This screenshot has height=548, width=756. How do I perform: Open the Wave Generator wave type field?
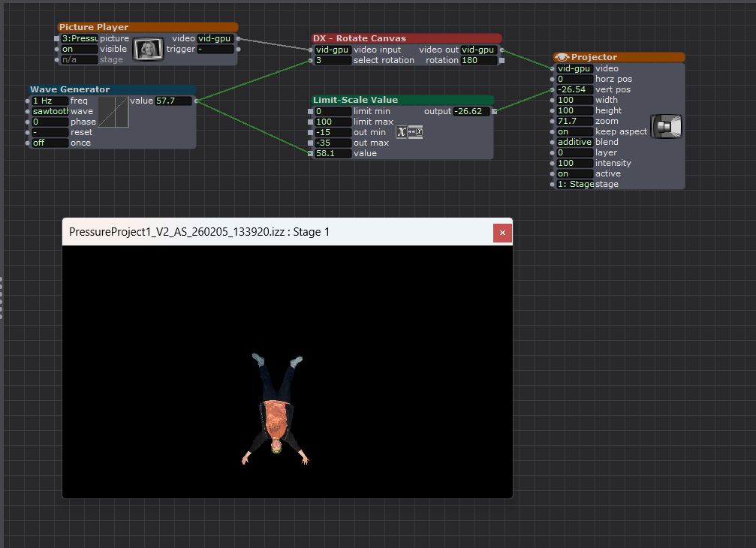pyautogui.click(x=50, y=111)
